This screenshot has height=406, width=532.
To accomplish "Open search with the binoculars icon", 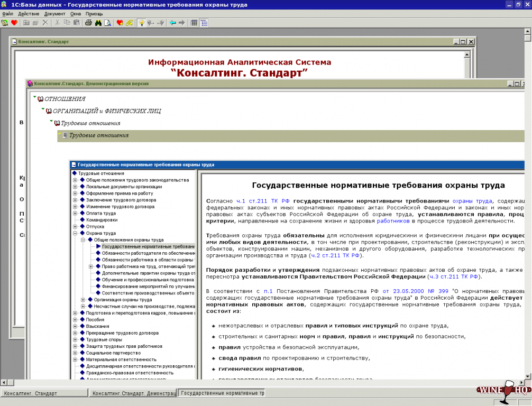I will [98, 23].
